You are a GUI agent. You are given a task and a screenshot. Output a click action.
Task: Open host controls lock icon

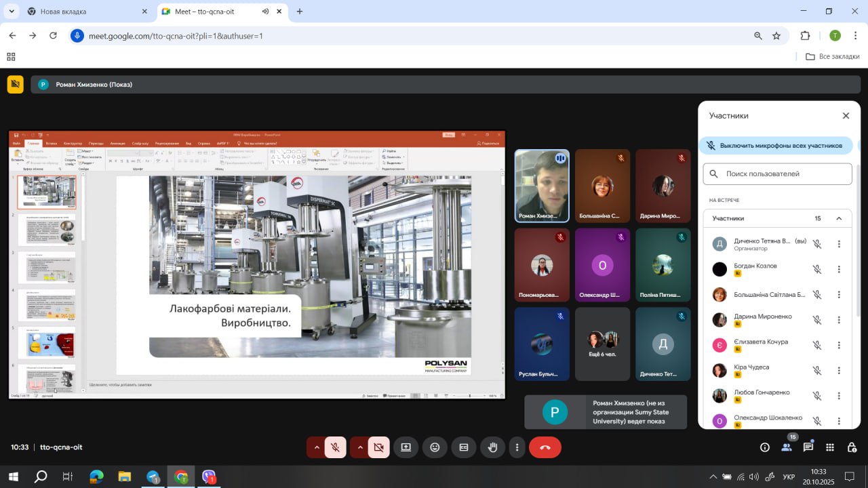852,447
